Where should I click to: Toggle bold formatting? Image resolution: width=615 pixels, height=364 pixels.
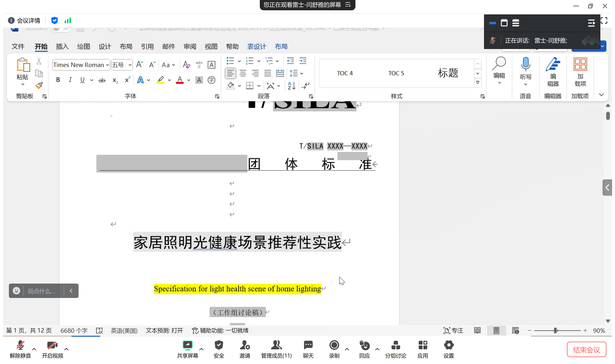coord(58,80)
